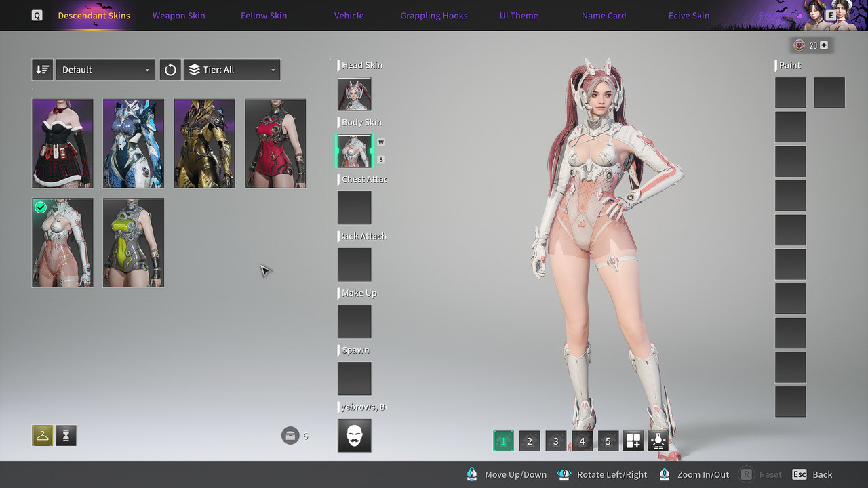Image resolution: width=868 pixels, height=488 pixels.
Task: Click the inventory chest count icon
Action: click(x=290, y=435)
